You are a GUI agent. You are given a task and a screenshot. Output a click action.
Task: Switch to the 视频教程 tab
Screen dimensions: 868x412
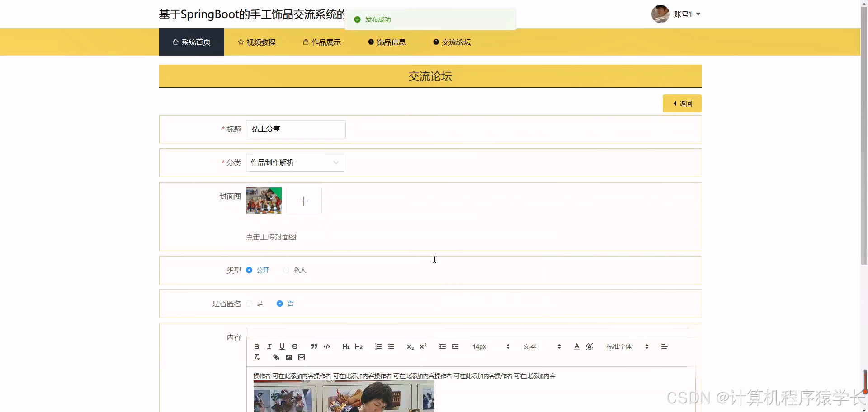[x=256, y=42]
